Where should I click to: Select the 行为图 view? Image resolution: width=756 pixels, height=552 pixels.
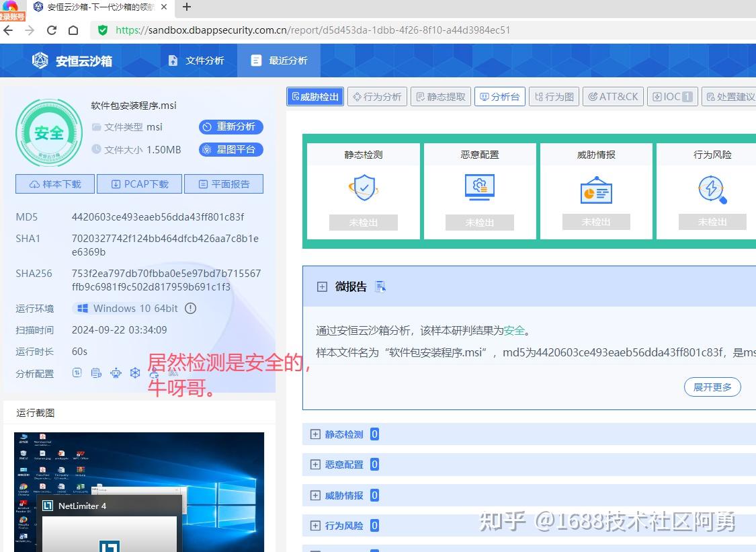(554, 96)
